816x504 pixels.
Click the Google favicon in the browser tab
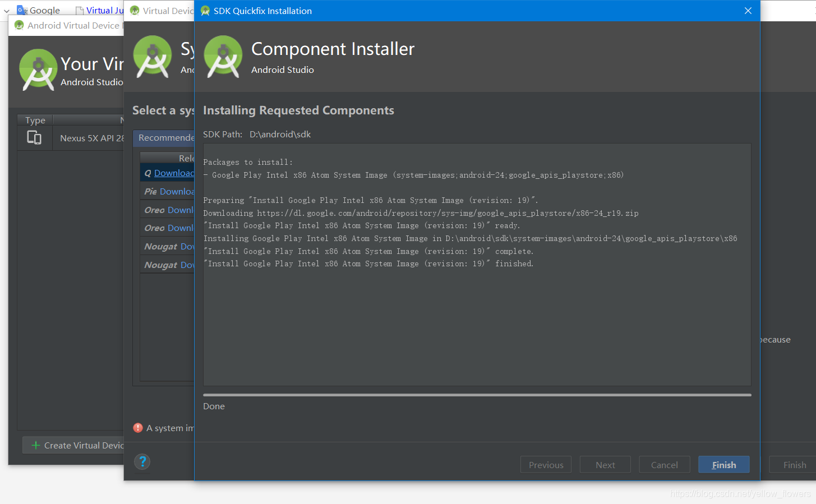click(x=21, y=10)
